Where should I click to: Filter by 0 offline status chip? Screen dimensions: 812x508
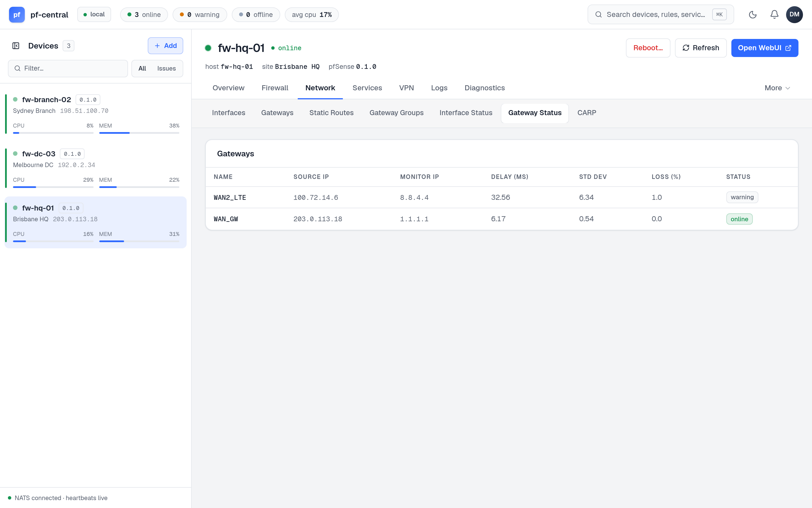pos(256,14)
